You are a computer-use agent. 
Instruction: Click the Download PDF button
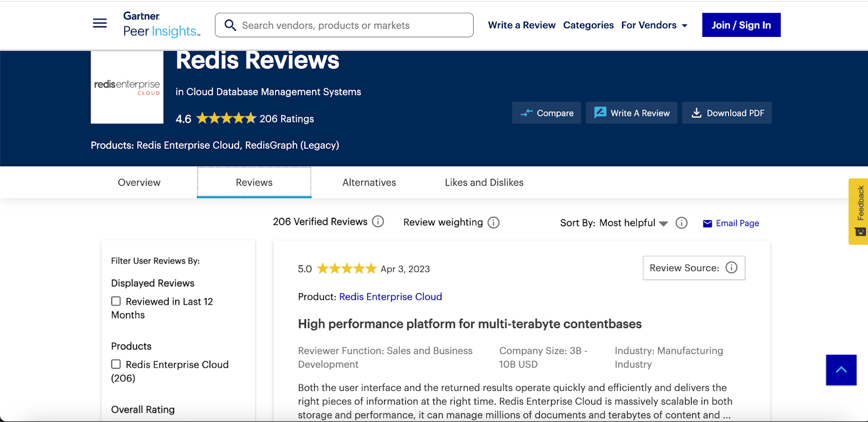[x=727, y=113]
